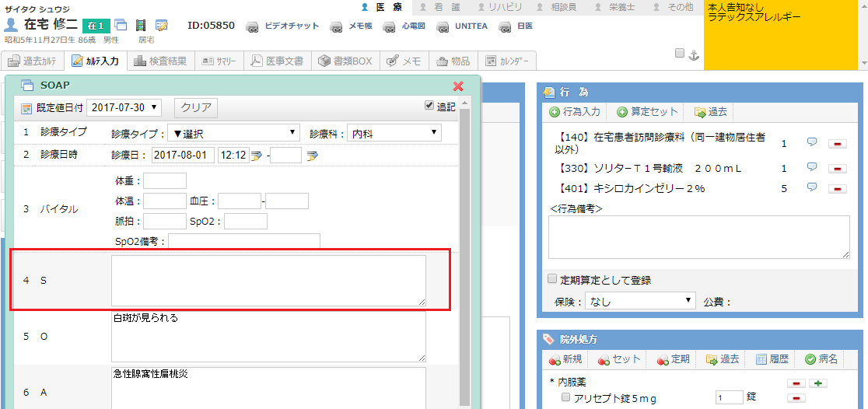The width and height of the screenshot is (868, 409).
Task: Click the O text area containing 白斑が見られる
Action: pos(268,337)
